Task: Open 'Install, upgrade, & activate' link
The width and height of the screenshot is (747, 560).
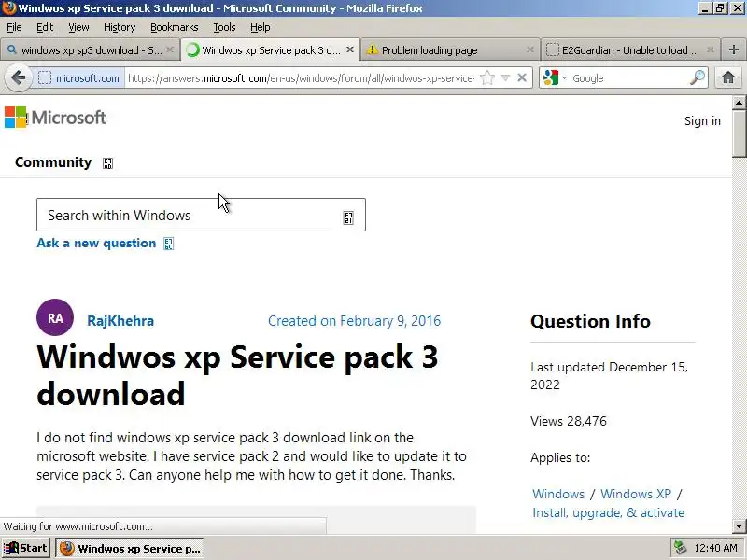Action: [x=609, y=512]
